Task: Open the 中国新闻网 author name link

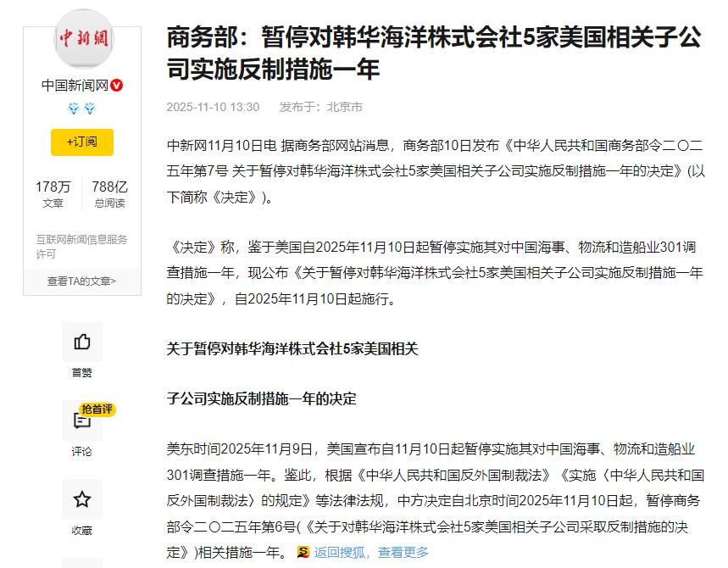Action: coord(75,86)
